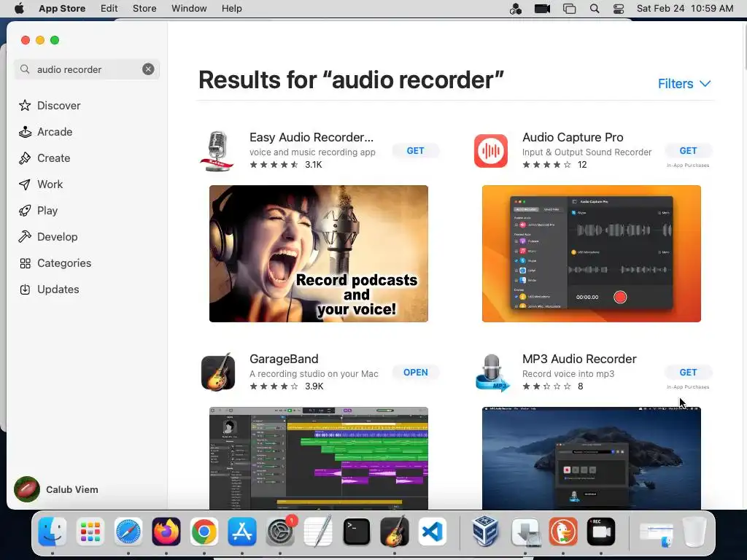
Task: Browse Categories in sidebar
Action: pyautogui.click(x=55, y=262)
